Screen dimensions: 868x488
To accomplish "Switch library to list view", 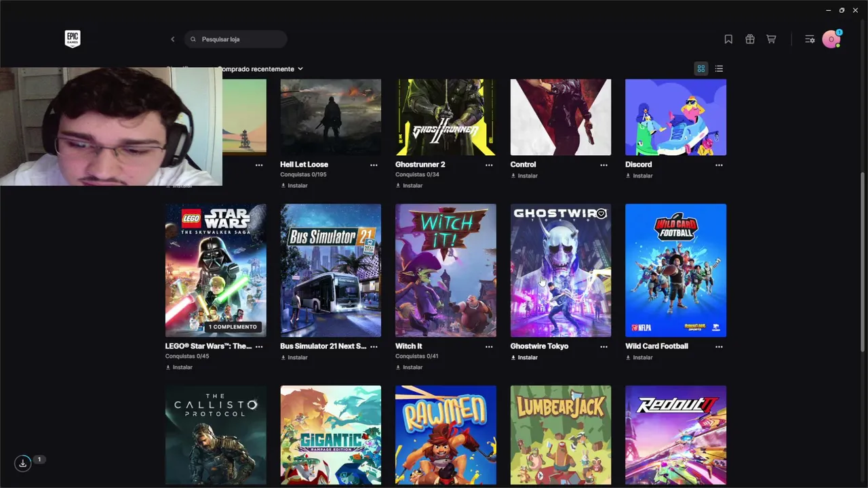I will (x=719, y=68).
